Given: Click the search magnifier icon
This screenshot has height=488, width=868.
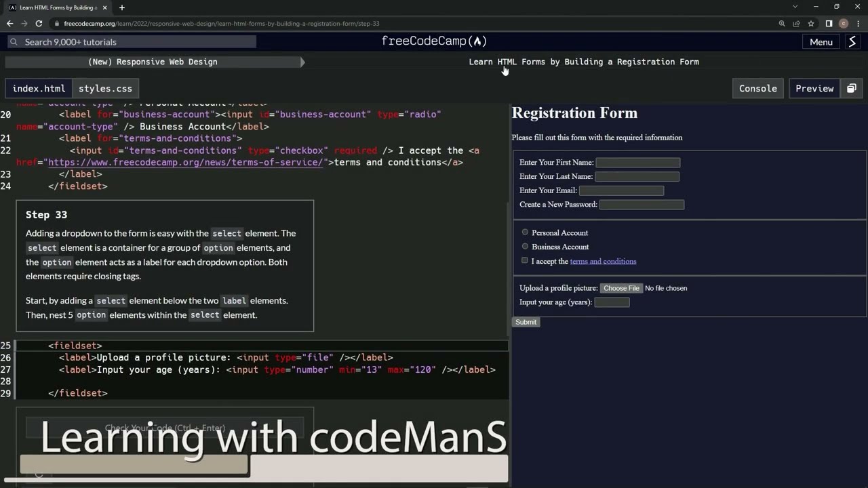Looking at the screenshot, I should point(14,42).
